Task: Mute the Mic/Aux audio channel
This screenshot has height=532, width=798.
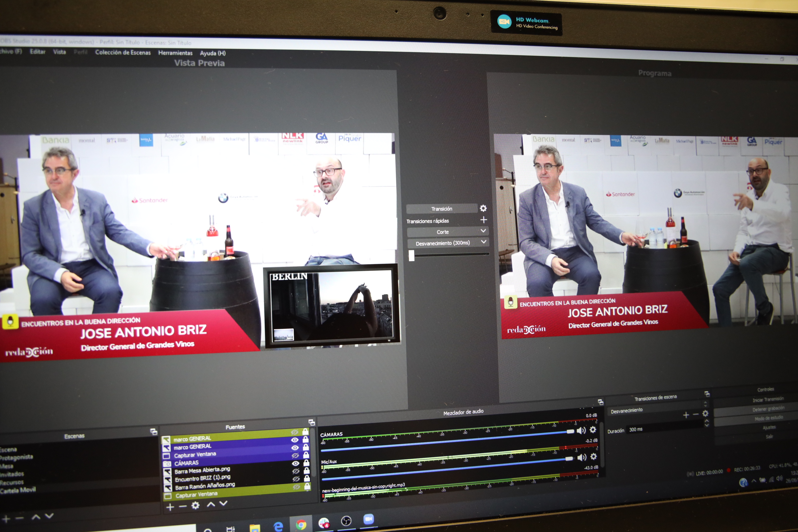Action: [582, 458]
